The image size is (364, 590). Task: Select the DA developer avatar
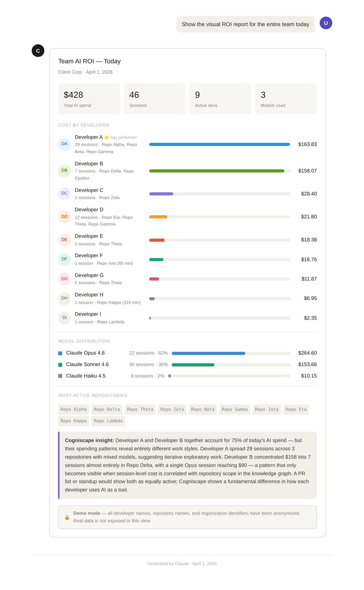pyautogui.click(x=64, y=144)
